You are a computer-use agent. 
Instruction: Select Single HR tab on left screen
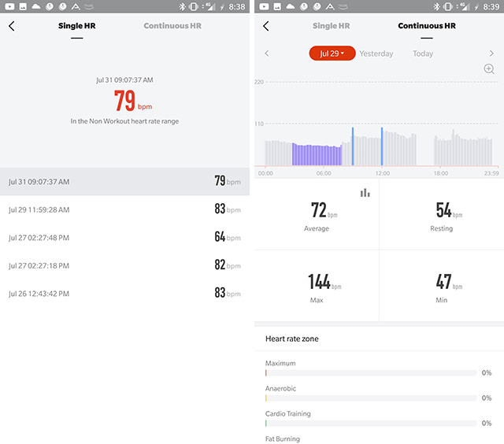(77, 26)
